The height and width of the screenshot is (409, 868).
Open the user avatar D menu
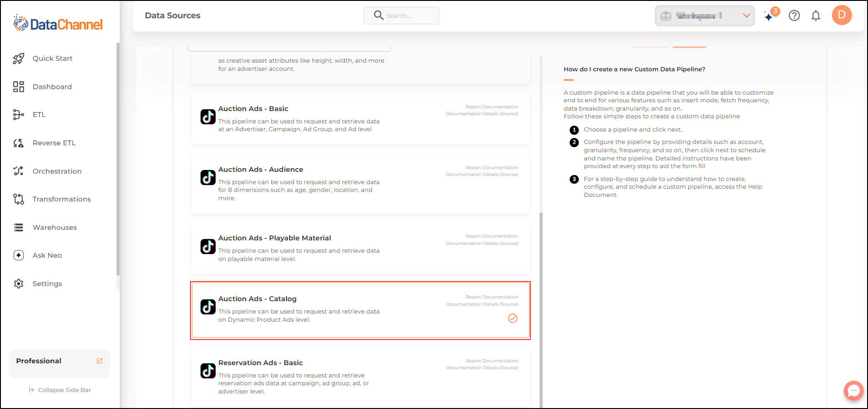(842, 15)
